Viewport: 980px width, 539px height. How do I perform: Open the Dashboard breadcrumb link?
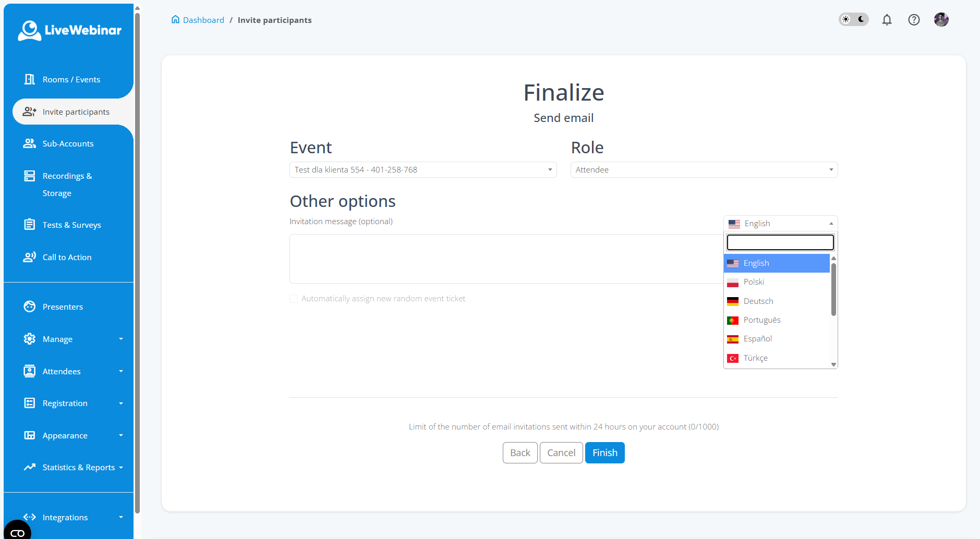point(203,20)
